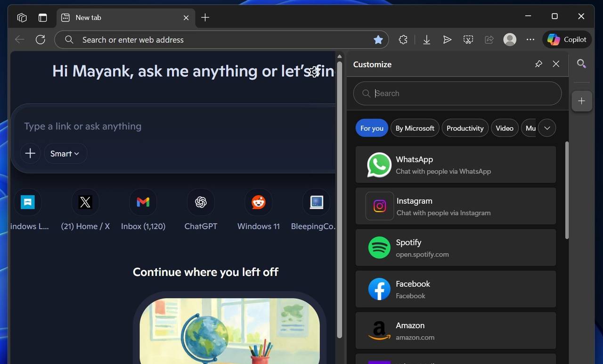This screenshot has height=364, width=603.
Task: Add Spotify from the Customize list
Action: pos(455,248)
